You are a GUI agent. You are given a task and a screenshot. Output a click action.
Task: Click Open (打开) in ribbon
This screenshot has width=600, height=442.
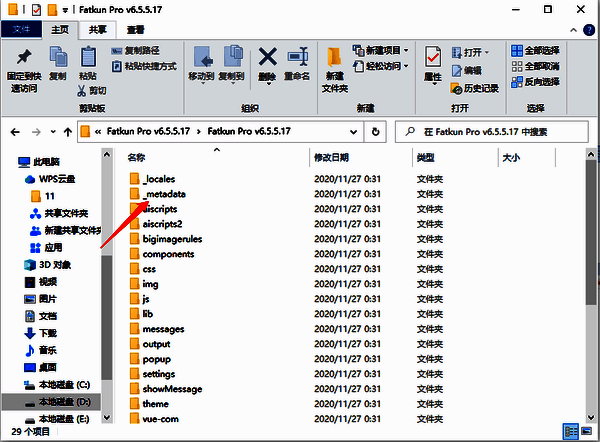(x=470, y=52)
